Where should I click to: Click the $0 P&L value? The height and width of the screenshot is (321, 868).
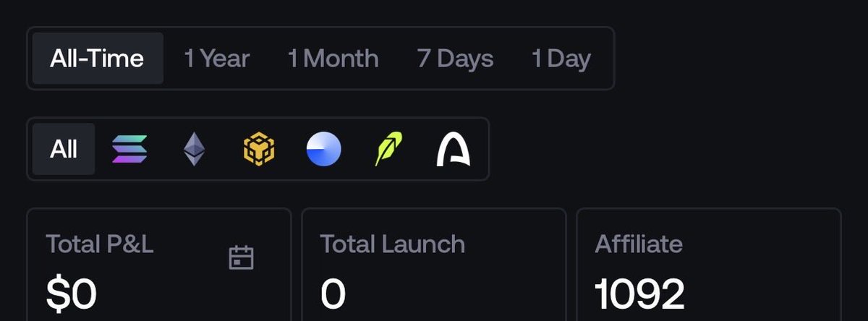[71, 294]
